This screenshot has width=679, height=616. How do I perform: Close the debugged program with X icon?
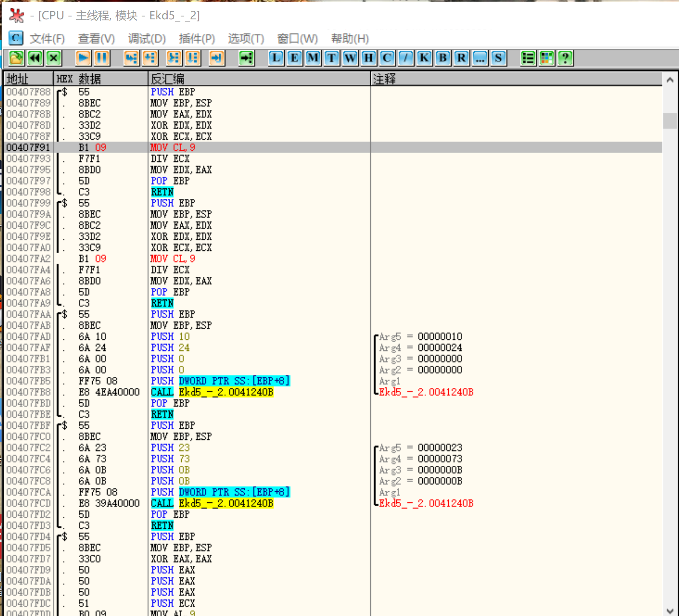[x=54, y=58]
